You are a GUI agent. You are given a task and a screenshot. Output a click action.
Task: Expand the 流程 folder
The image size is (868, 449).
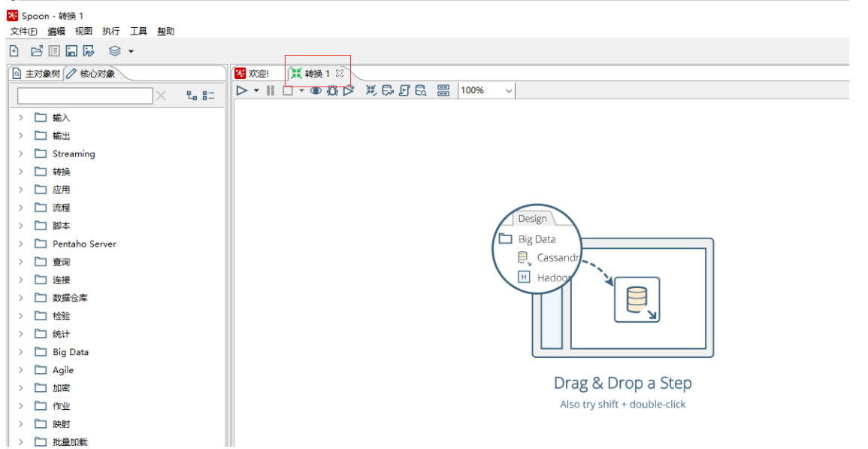(x=20, y=208)
